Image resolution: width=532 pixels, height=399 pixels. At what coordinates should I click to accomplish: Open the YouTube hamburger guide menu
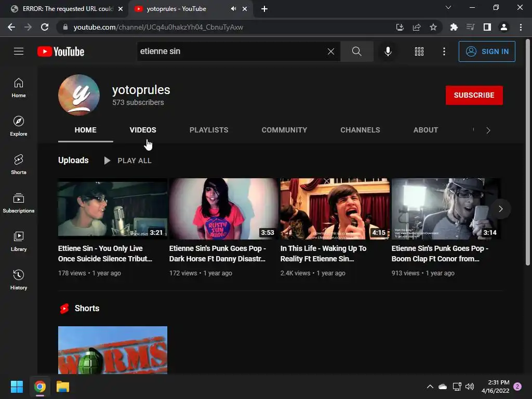pos(19,51)
